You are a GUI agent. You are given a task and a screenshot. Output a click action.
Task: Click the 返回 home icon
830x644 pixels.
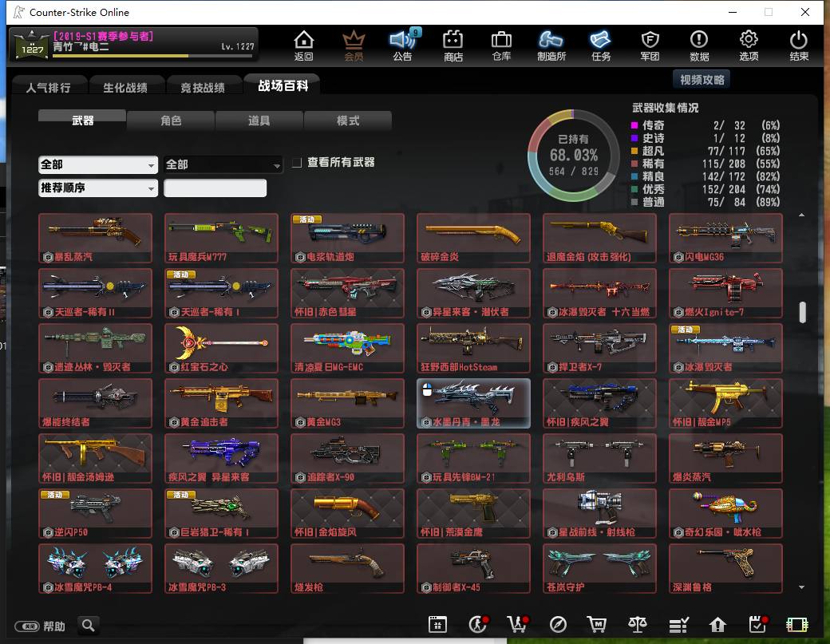pos(304,45)
